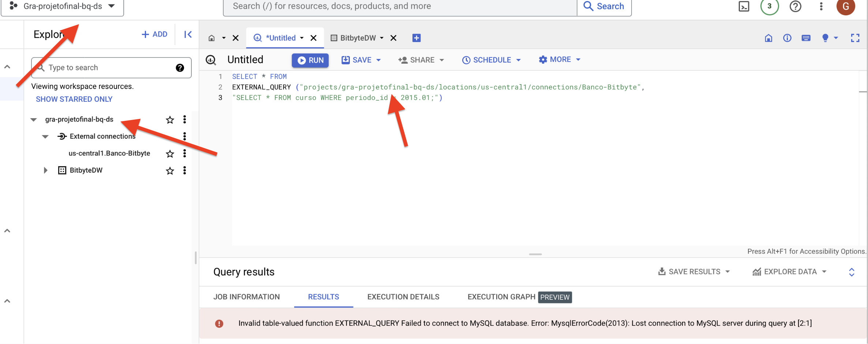Switch to EXECUTION DETAILS tab
Viewport: 868px width, 344px height.
pos(403,297)
